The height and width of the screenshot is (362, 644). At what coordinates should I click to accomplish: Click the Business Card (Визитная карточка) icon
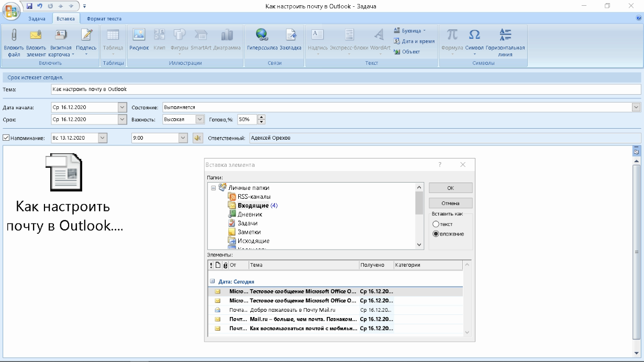coord(61,36)
